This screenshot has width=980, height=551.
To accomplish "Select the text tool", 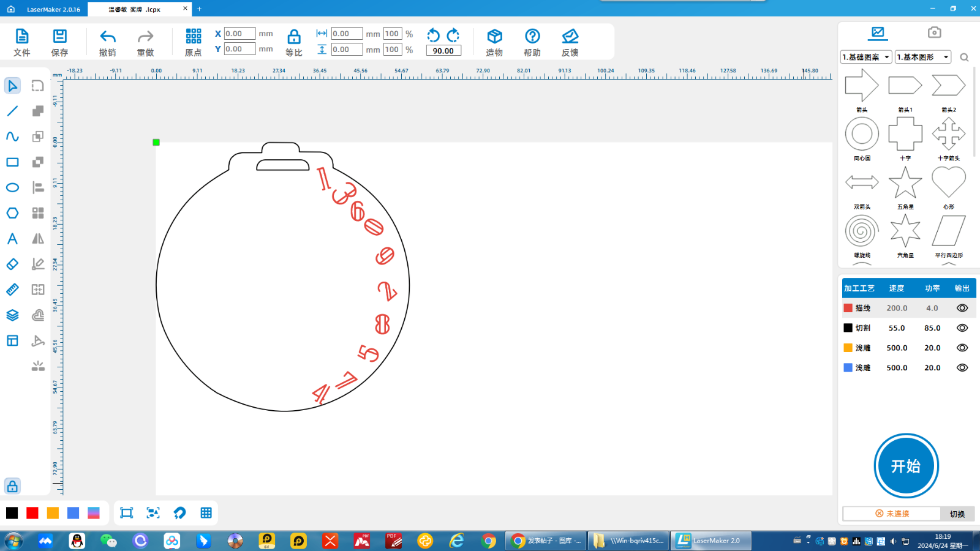I will coord(12,239).
